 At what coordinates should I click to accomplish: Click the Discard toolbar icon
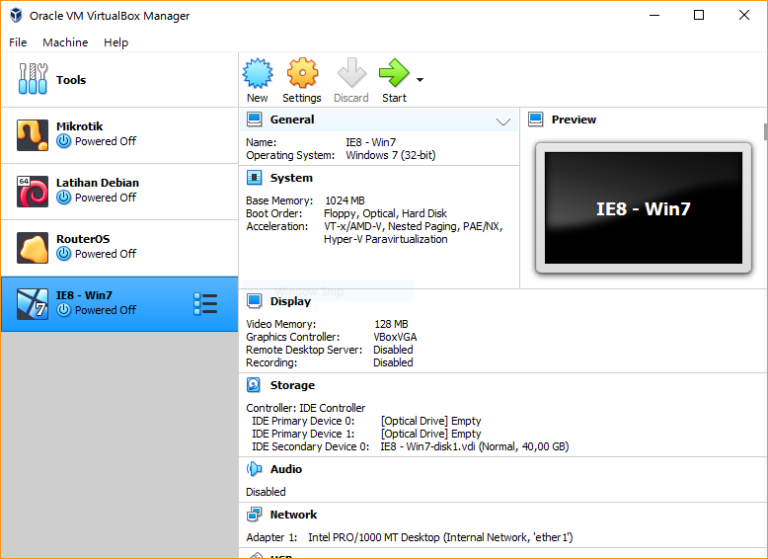click(351, 74)
